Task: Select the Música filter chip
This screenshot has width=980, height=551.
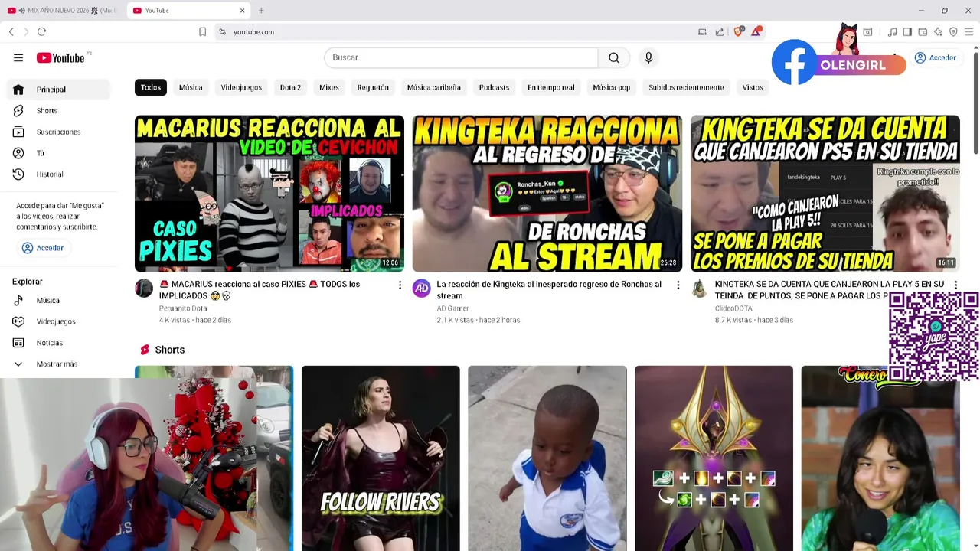Action: click(x=191, y=87)
